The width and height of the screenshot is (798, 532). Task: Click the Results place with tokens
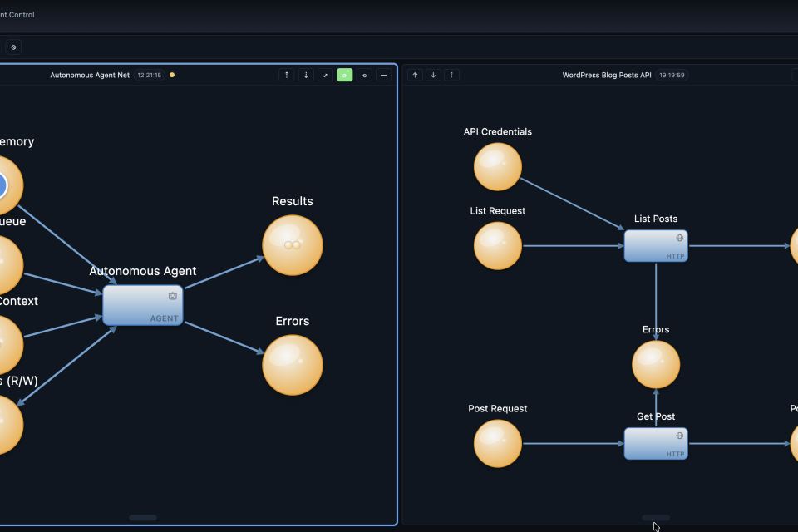(x=293, y=245)
